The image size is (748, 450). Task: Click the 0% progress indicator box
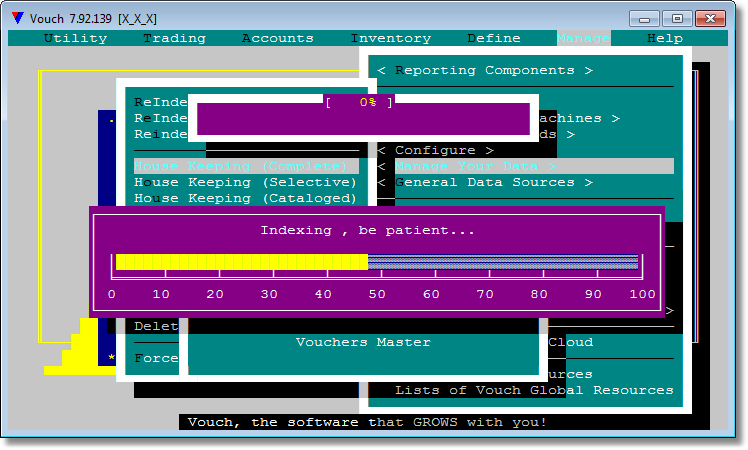pos(360,103)
